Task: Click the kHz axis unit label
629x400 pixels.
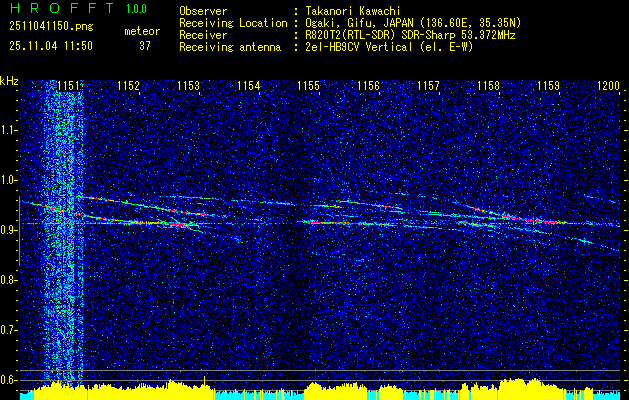Action: pos(9,81)
